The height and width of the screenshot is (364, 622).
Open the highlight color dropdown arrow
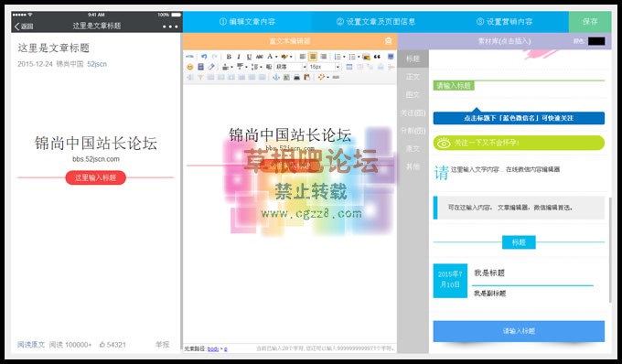[291, 57]
